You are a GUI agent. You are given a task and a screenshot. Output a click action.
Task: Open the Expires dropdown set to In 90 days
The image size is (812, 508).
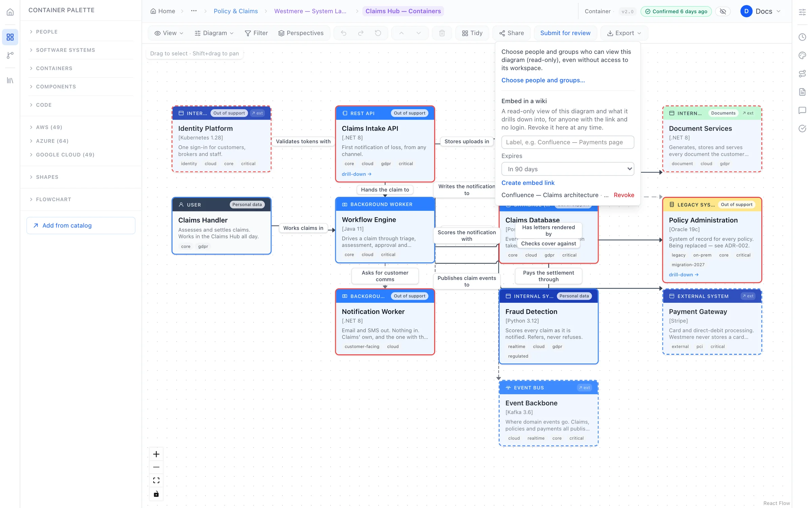pos(567,169)
